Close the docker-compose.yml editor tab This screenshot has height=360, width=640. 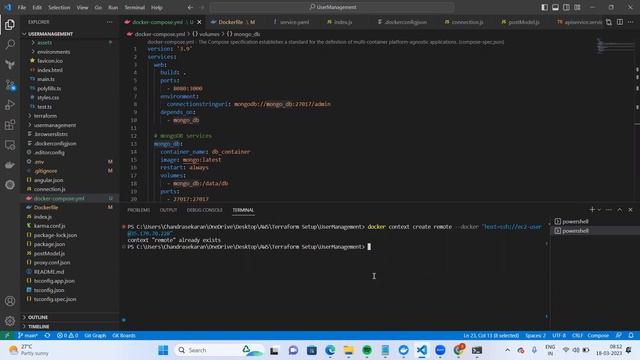tap(199, 22)
